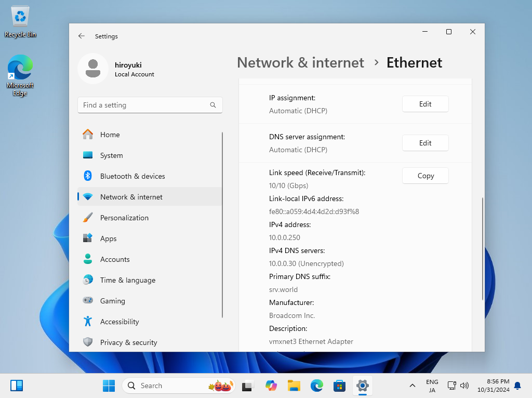Select Bluetooth & devices in sidebar

point(132,176)
